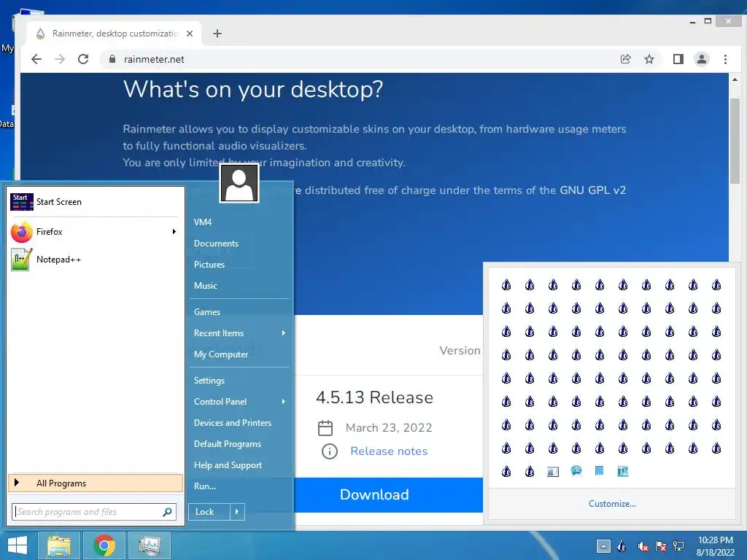
Task: Click the teal chart tray icon
Action: tap(623, 472)
